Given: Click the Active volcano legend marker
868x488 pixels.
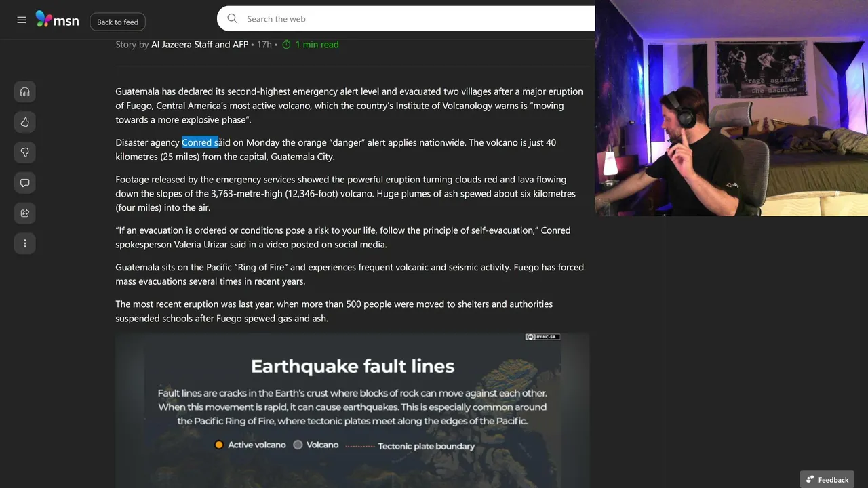Looking at the screenshot, I should [x=219, y=445].
